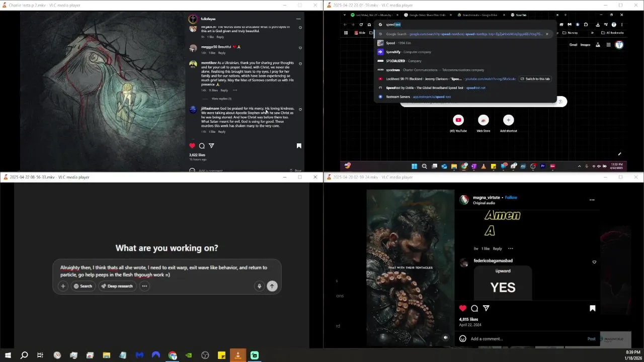644x362 pixels.
Task: Like the meggyc50 comment with its heart
Action: tap(300, 48)
